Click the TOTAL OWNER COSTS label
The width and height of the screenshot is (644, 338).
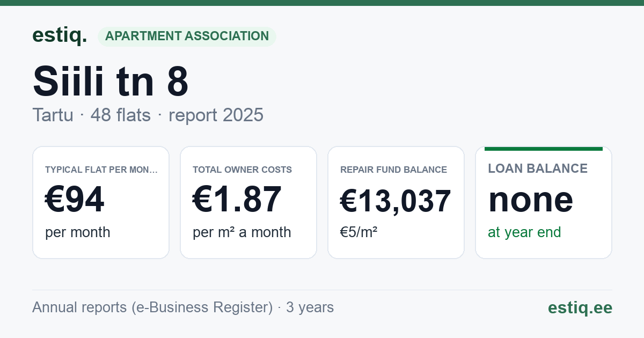point(242,170)
